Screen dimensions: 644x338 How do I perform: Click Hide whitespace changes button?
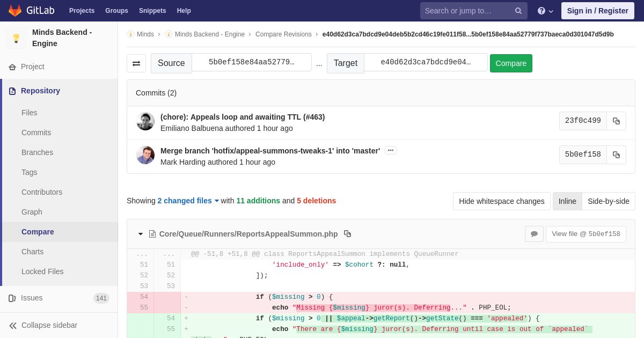[501, 201]
